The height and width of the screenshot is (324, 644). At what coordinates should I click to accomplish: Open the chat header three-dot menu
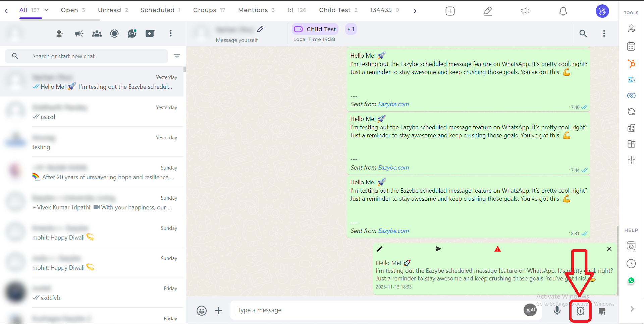click(x=604, y=34)
